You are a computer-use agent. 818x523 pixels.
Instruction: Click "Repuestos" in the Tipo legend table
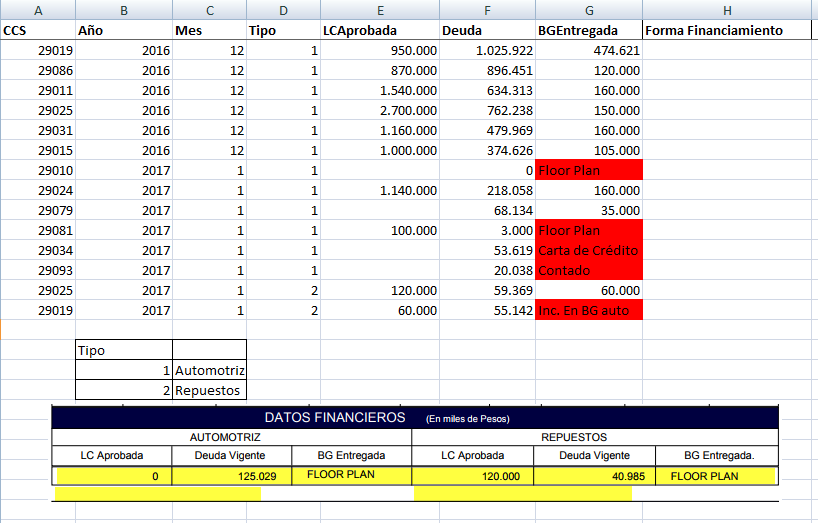click(209, 390)
